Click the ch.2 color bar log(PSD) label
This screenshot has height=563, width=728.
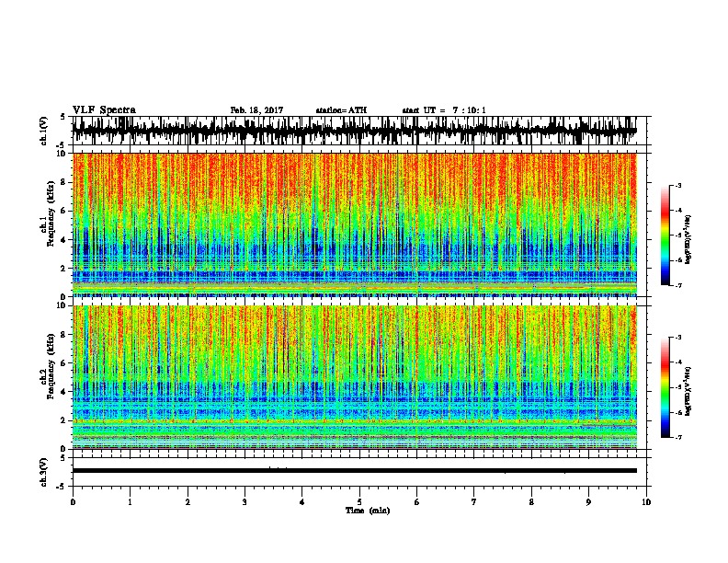click(688, 391)
